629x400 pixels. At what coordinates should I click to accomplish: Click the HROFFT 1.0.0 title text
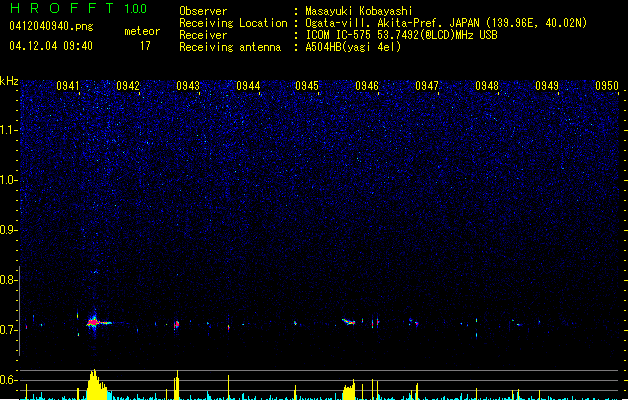(79, 8)
